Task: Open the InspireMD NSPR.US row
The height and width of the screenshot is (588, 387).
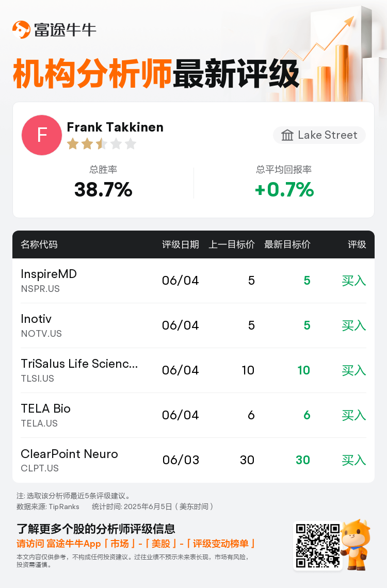Action: (x=193, y=281)
